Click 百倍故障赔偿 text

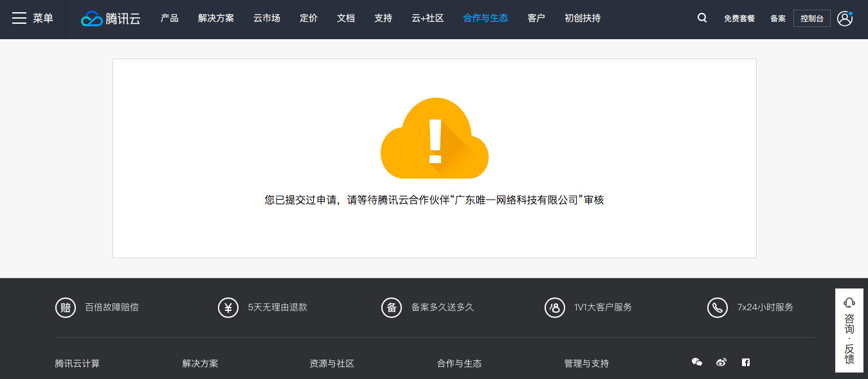tap(112, 307)
